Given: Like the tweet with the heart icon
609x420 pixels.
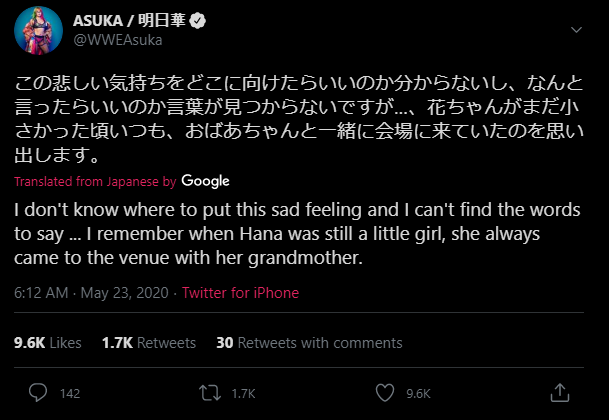Looking at the screenshot, I should tap(386, 392).
